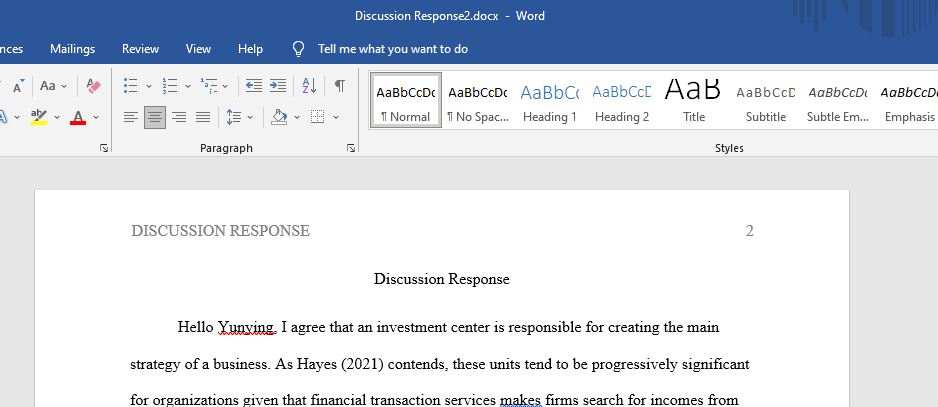This screenshot has width=938, height=407.
Task: Open the Review tab
Action: (141, 49)
